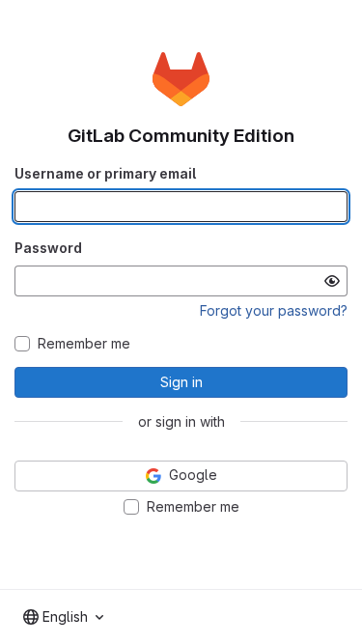Click the globe icon beside English

(31, 617)
